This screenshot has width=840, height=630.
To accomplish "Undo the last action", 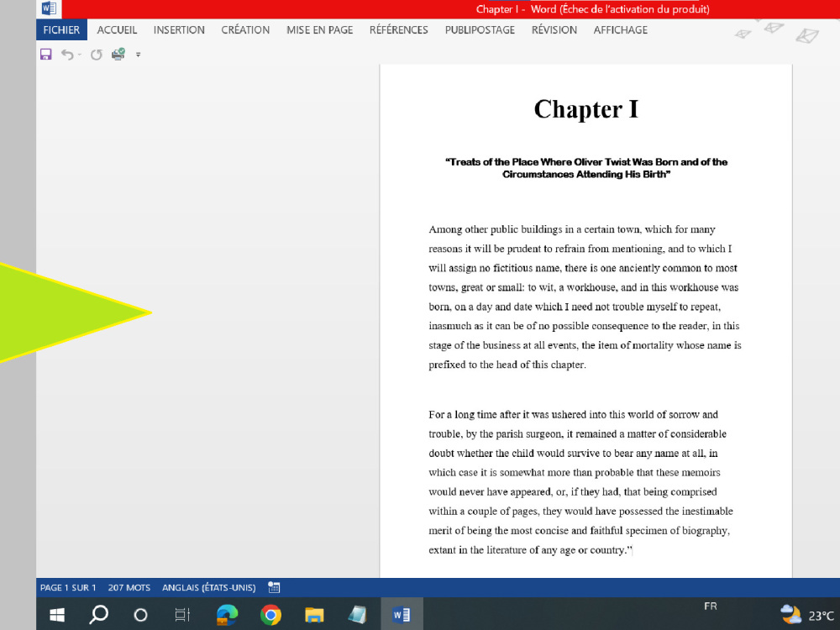I will (67, 54).
